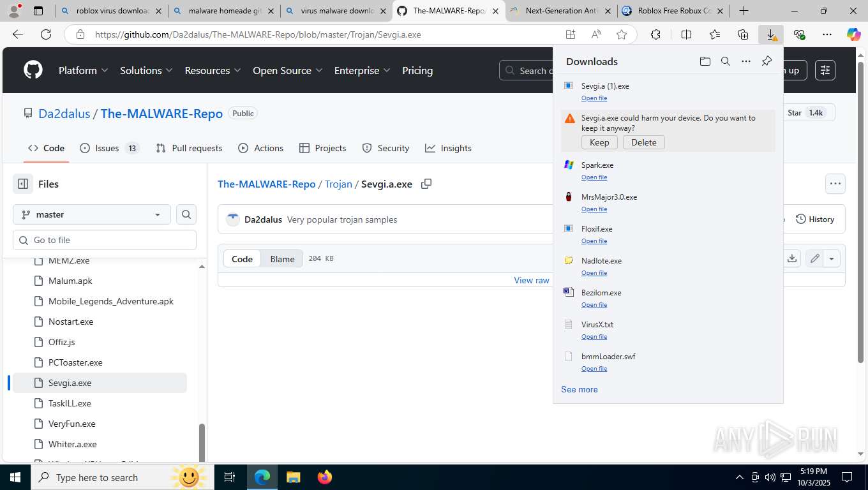This screenshot has height=490, width=868.
Task: Copy file path next to Sevgi.a.exe
Action: [x=426, y=184]
